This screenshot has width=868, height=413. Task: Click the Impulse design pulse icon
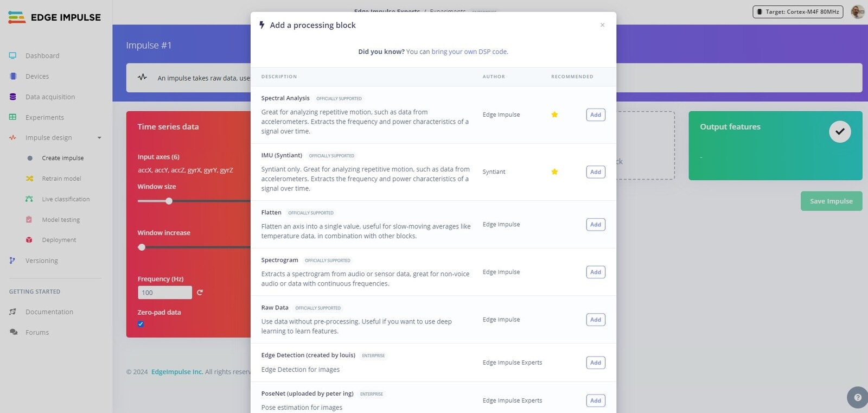click(x=12, y=138)
